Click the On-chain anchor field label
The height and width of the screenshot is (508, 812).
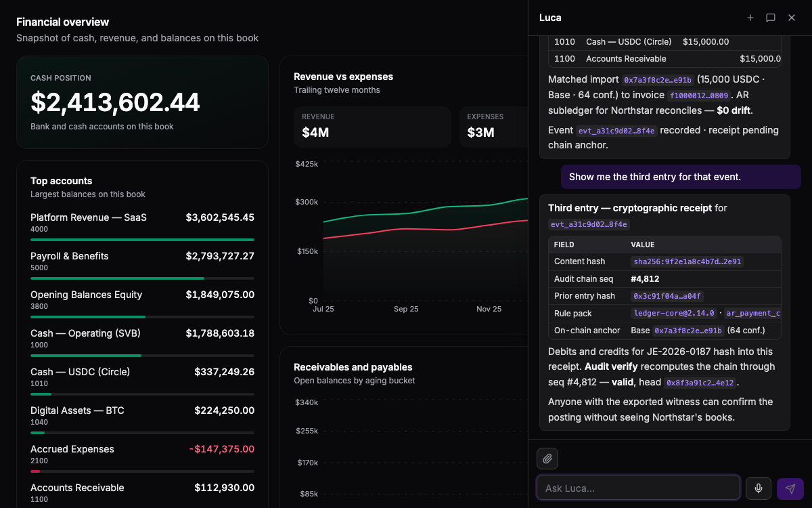[587, 331]
